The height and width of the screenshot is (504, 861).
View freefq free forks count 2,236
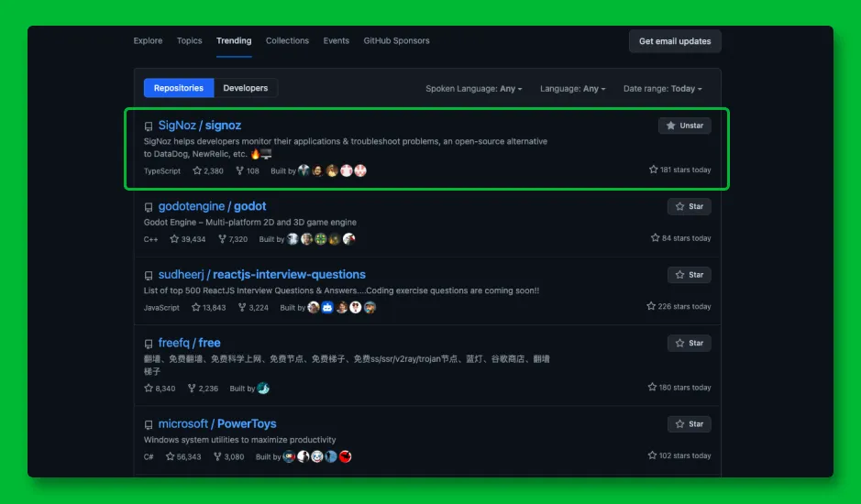203,389
